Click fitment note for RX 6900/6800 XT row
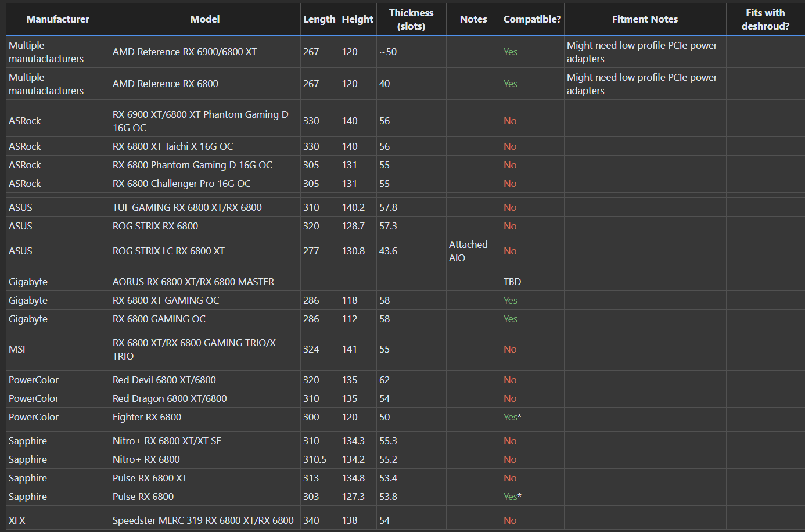 coord(645,52)
